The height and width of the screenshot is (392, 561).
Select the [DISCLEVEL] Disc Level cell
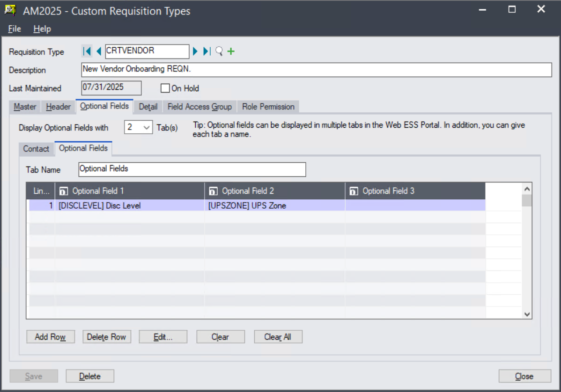130,205
